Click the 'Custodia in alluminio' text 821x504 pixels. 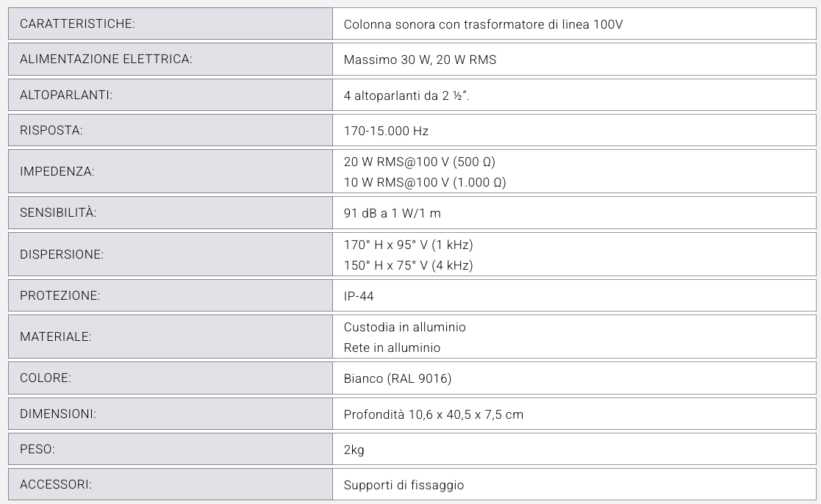[x=404, y=326]
